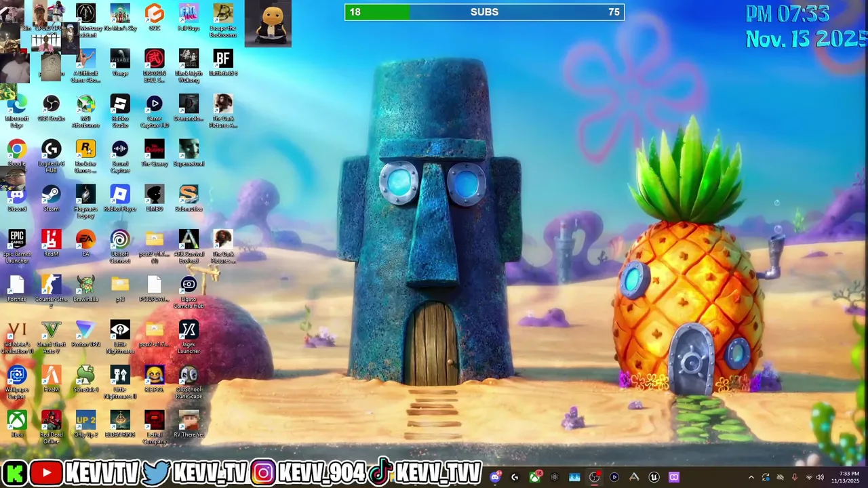The width and height of the screenshot is (868, 488).
Task: Select the Demonologist game icon
Action: click(189, 108)
